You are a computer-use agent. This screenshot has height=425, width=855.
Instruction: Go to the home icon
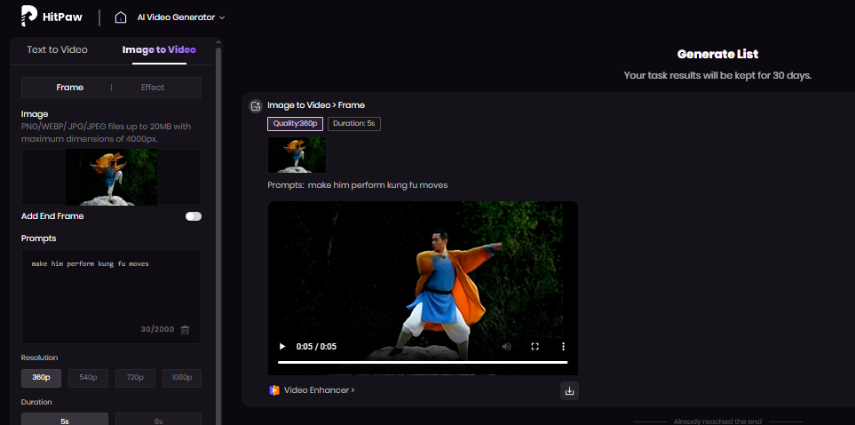tap(121, 17)
